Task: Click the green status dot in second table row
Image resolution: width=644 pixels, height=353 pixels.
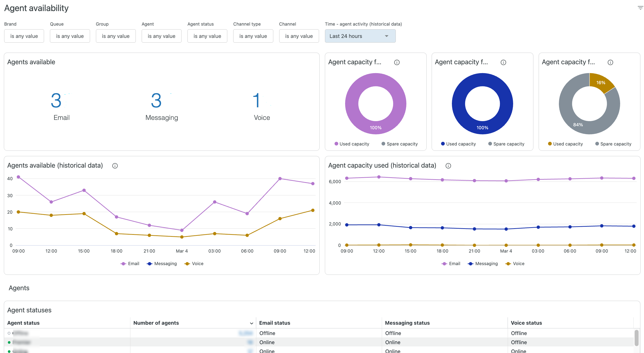Action: coord(9,342)
